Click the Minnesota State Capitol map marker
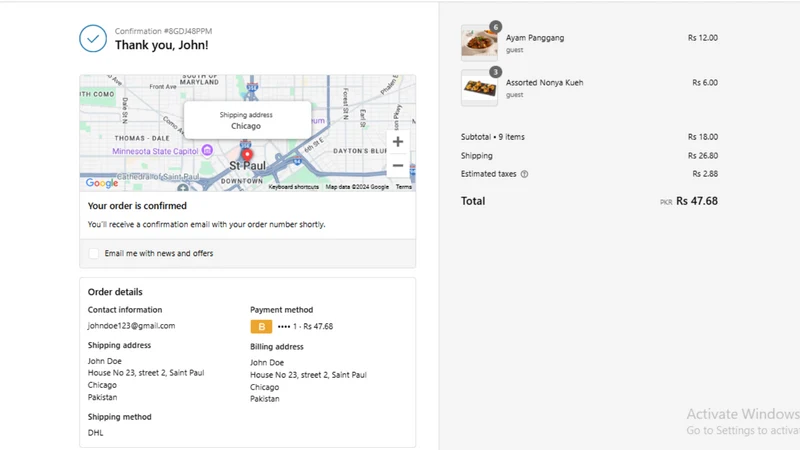Viewport: 800px width, 450px height. point(207,151)
